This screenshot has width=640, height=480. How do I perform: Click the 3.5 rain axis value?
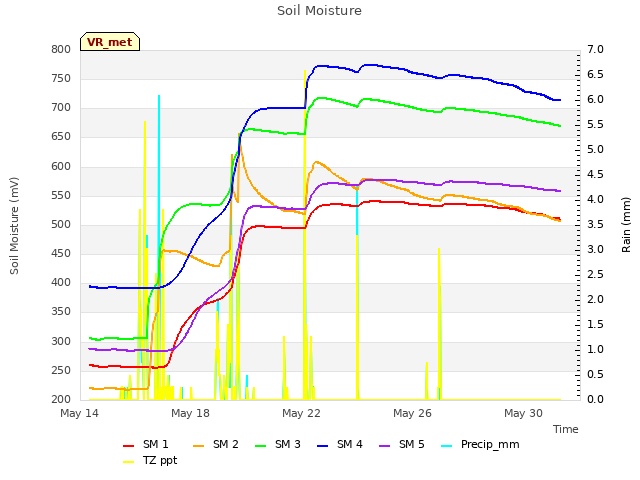pyautogui.click(x=595, y=224)
